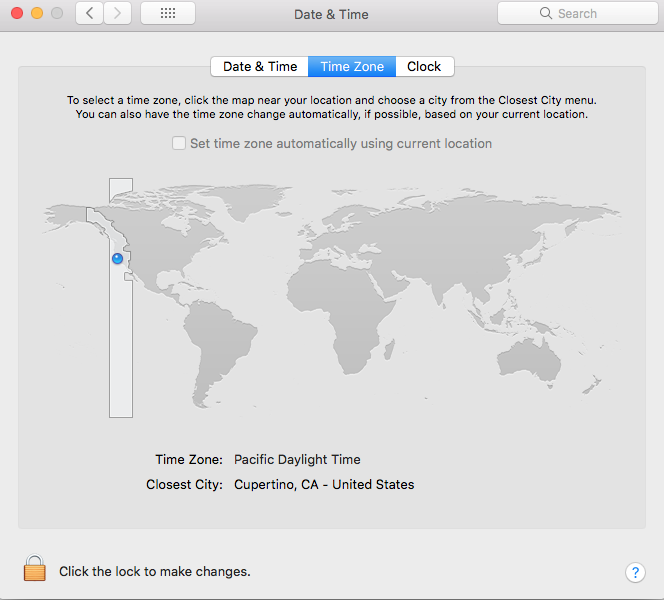The width and height of the screenshot is (664, 600).
Task: Go forward with the right chevron button
Action: (x=117, y=14)
